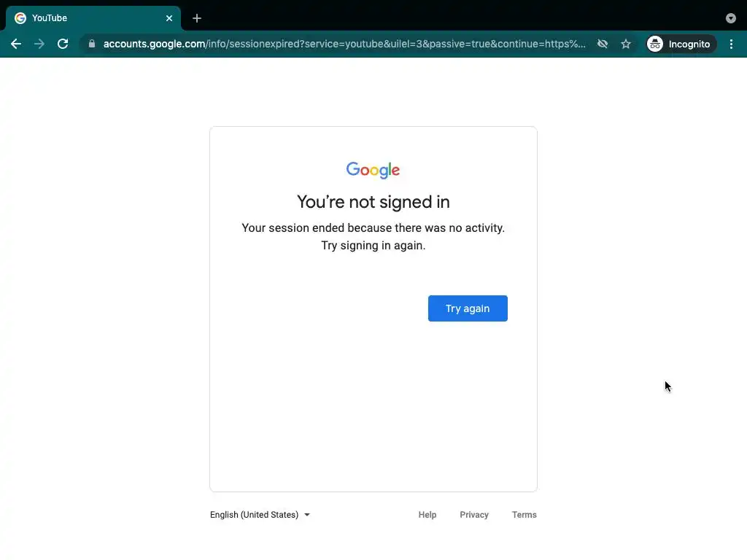747x560 pixels.
Task: Open the Help link
Action: point(427,515)
